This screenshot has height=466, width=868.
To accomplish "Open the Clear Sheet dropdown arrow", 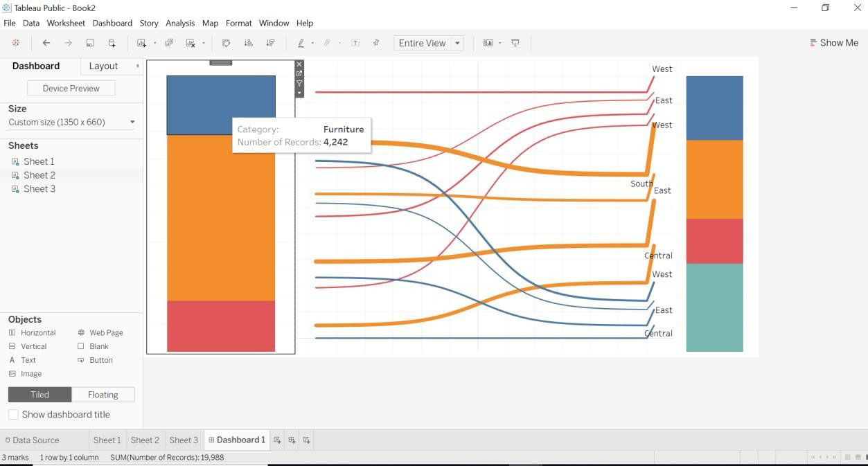I will 204,43.
